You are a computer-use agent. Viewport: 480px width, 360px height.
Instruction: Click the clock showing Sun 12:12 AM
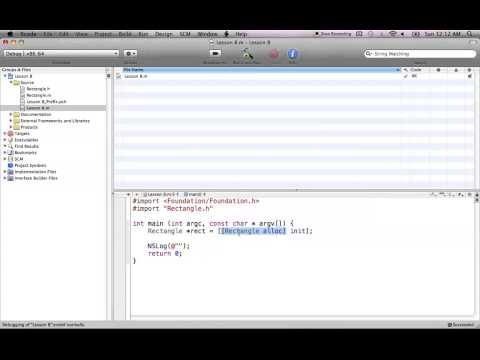(x=442, y=34)
